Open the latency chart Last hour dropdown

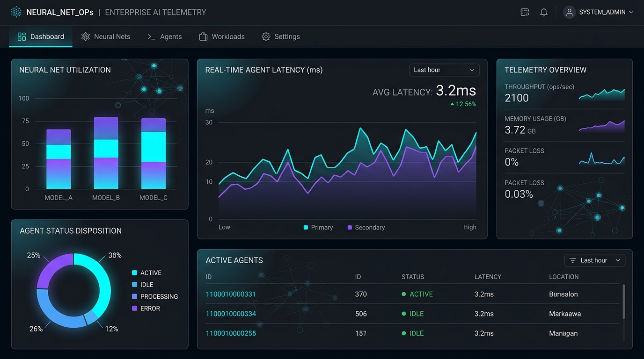click(444, 70)
